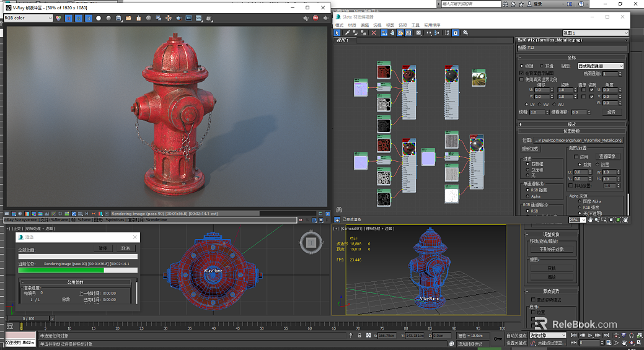Screen dimensions: 644x350
Task: Click the key icon in status bar
Action: tap(498, 338)
